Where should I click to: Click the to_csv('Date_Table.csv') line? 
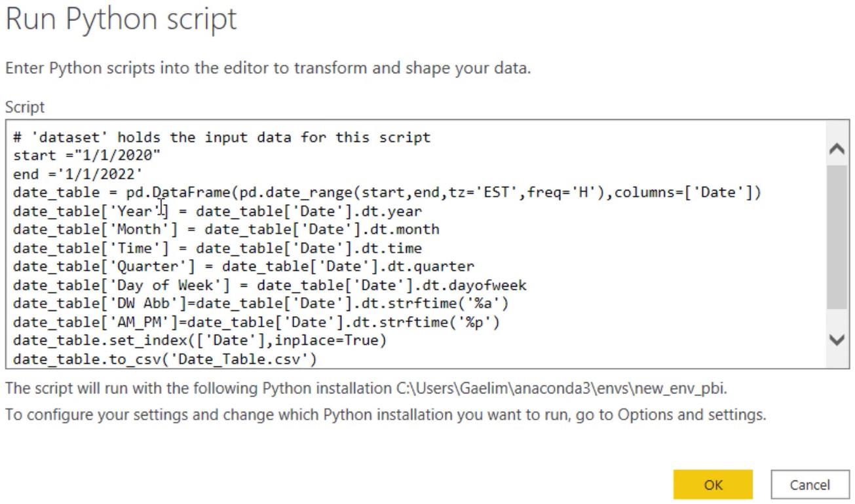point(164,359)
